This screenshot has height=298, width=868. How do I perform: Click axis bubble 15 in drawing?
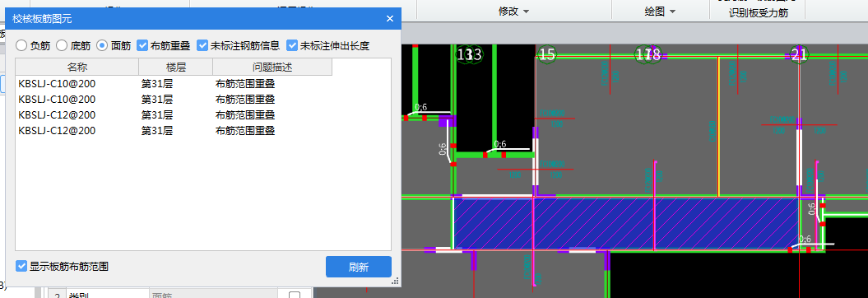547,54
